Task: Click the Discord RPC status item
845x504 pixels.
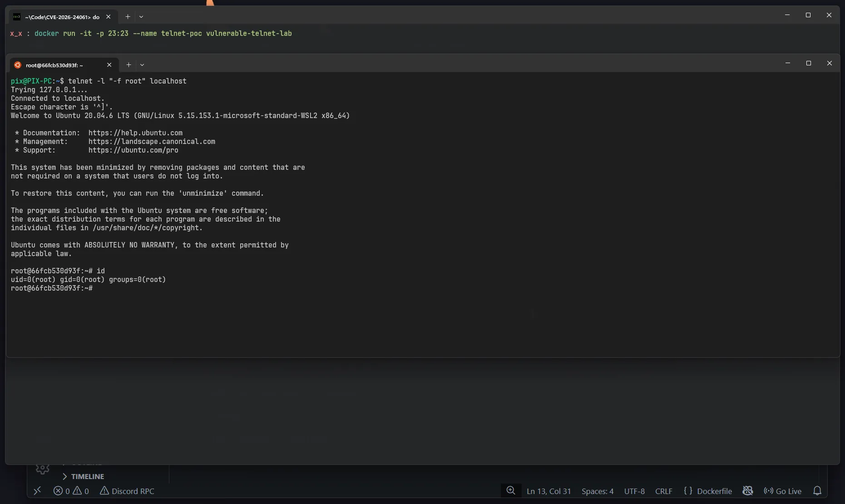Action: coord(127,491)
